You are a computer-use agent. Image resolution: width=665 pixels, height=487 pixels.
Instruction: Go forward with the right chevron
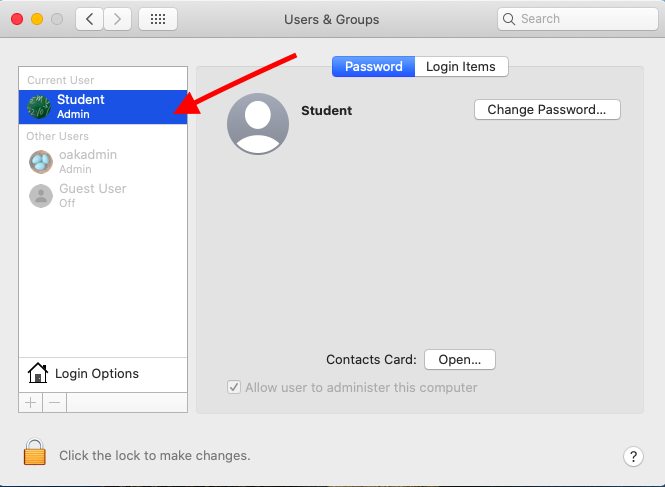[117, 19]
